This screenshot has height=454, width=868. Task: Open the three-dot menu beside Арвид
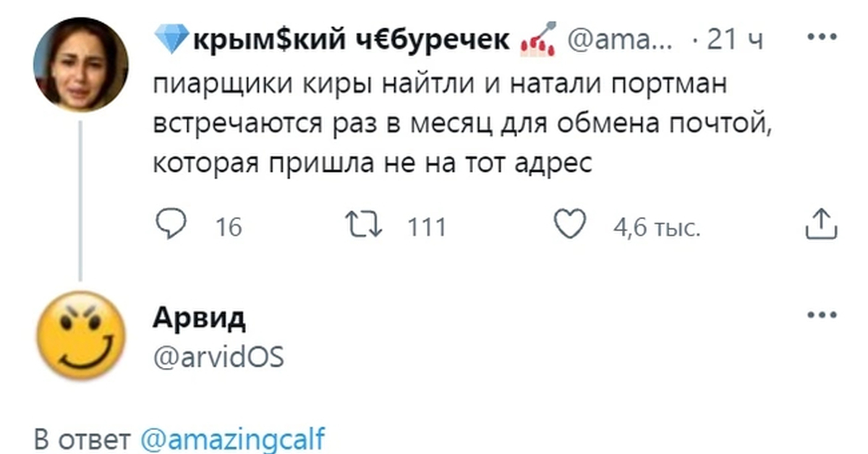coord(821,315)
